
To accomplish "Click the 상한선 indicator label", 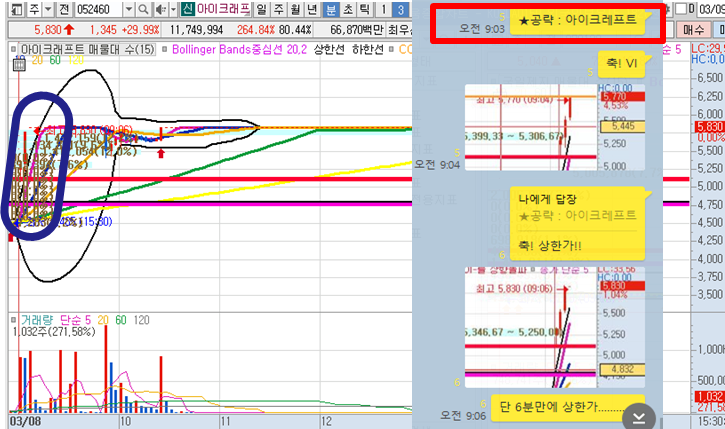I will click(x=329, y=49).
